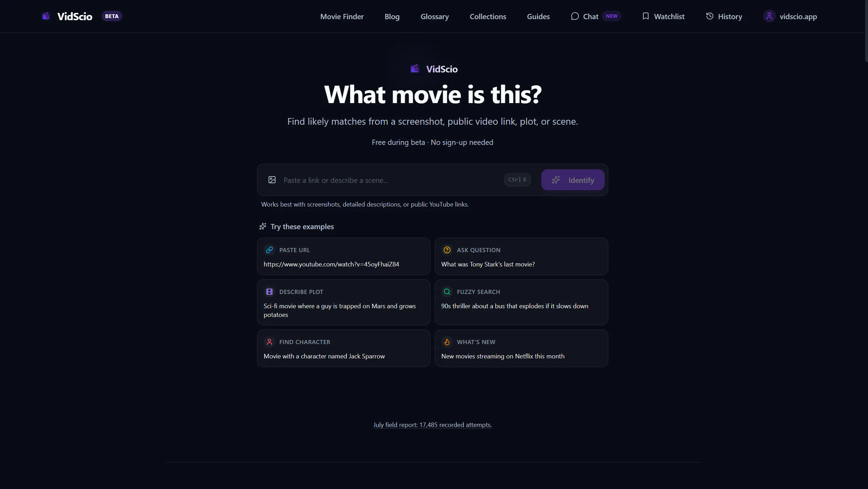Select the Tony Stark's last movie example
This screenshot has height=489, width=868.
coord(521,256)
